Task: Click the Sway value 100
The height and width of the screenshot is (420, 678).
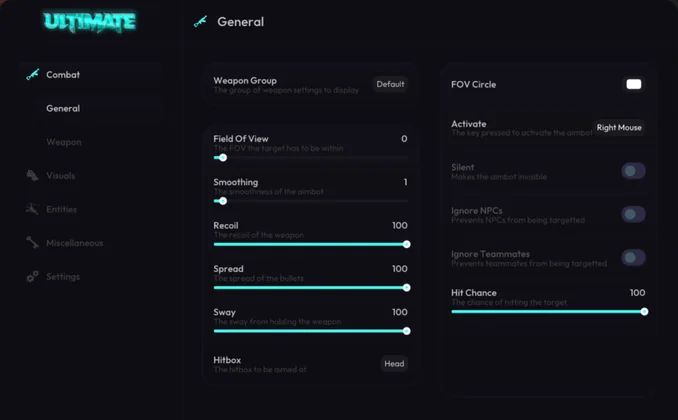Action: [x=400, y=312]
